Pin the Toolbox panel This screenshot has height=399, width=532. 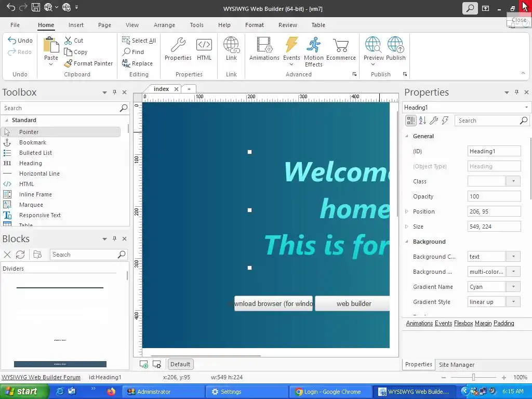click(115, 92)
